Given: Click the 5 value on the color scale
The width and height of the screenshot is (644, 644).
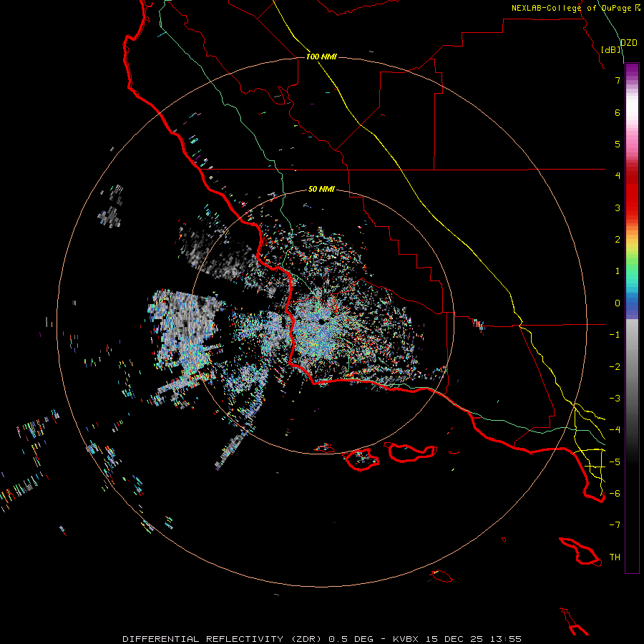Looking at the screenshot, I should [x=618, y=144].
